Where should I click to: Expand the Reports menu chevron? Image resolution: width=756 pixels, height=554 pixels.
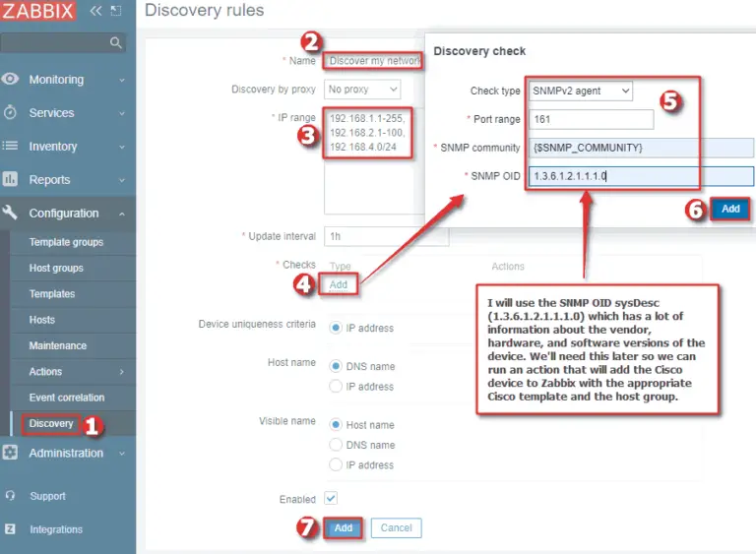coord(122,180)
